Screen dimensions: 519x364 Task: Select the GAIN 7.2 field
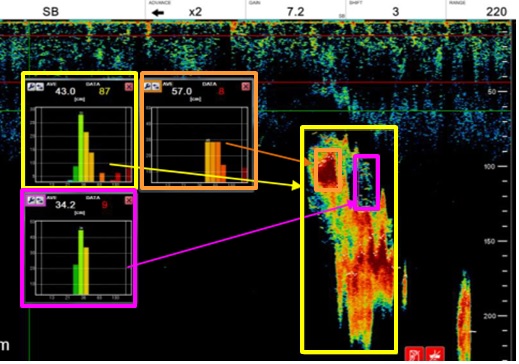click(296, 10)
